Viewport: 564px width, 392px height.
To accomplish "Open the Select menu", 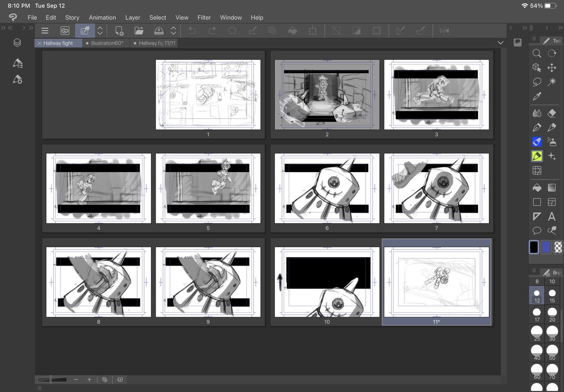I will tap(158, 17).
